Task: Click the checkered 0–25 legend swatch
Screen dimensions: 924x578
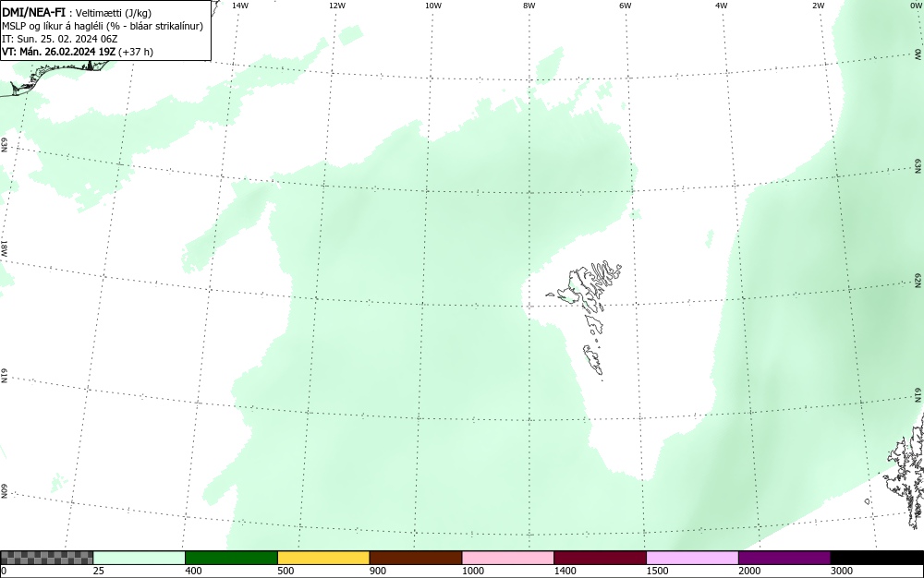Action: coord(46,558)
